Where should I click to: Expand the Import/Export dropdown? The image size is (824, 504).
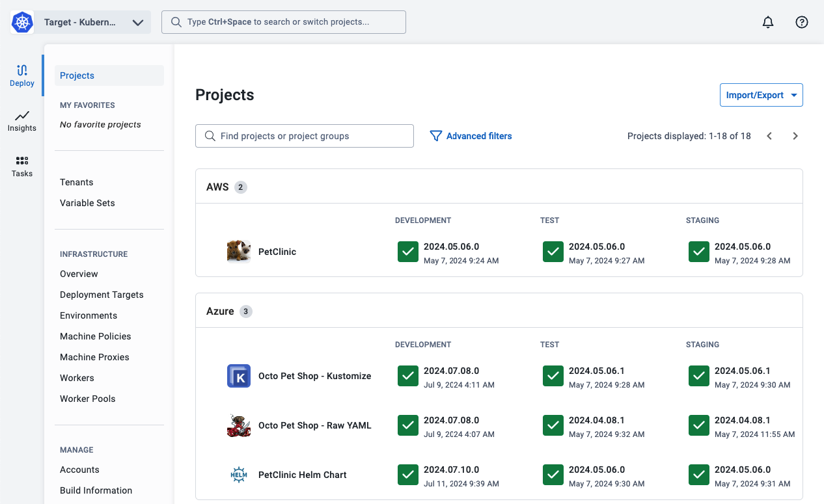pos(761,95)
